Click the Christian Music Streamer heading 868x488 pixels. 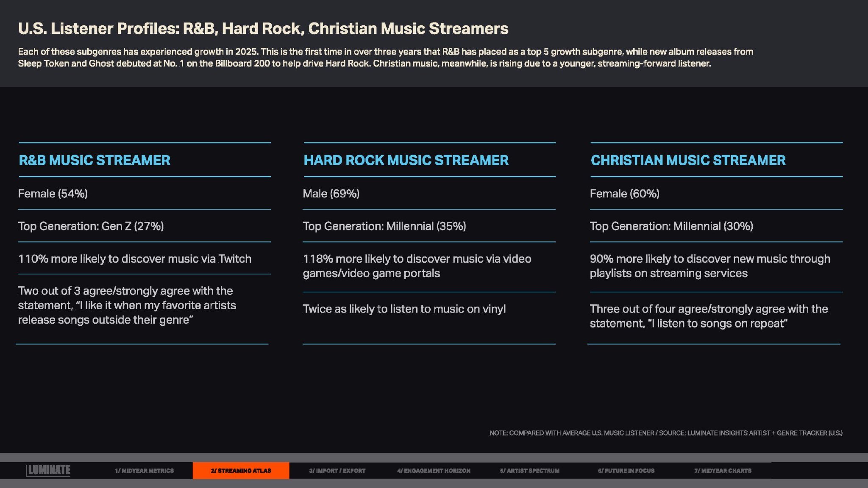688,160
